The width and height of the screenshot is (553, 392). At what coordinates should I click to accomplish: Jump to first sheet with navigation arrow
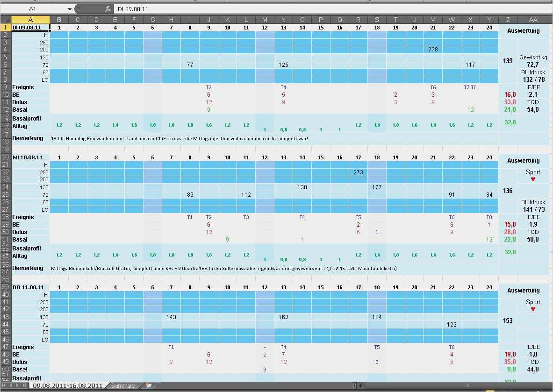5,385
